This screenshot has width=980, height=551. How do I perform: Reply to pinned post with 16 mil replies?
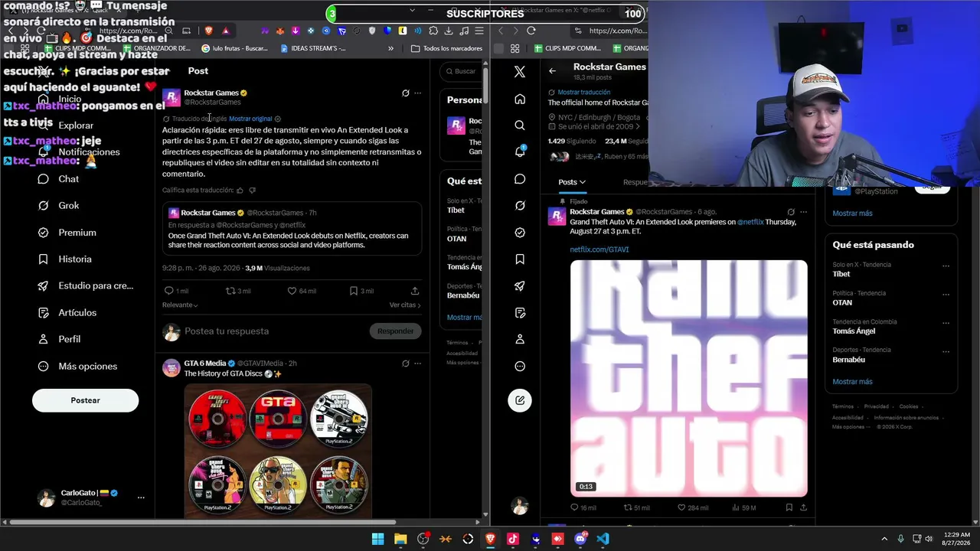pyautogui.click(x=575, y=507)
